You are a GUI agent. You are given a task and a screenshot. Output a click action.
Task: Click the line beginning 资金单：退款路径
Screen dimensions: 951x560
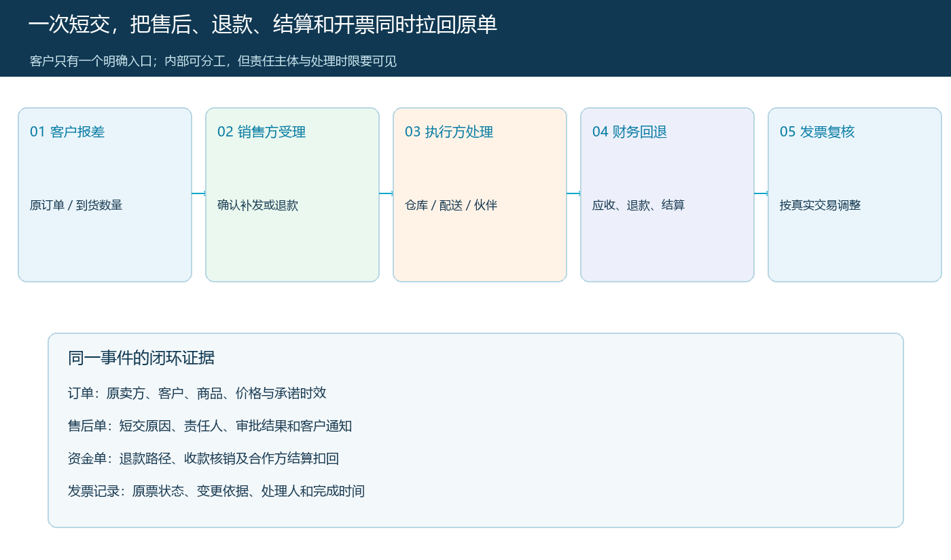(x=203, y=458)
